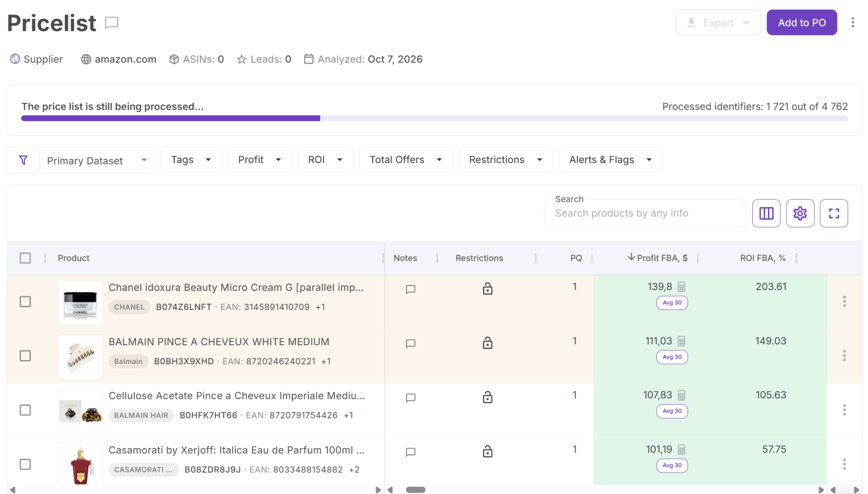The image size is (868, 494).
Task: Open column layout settings icon
Action: coord(766,213)
